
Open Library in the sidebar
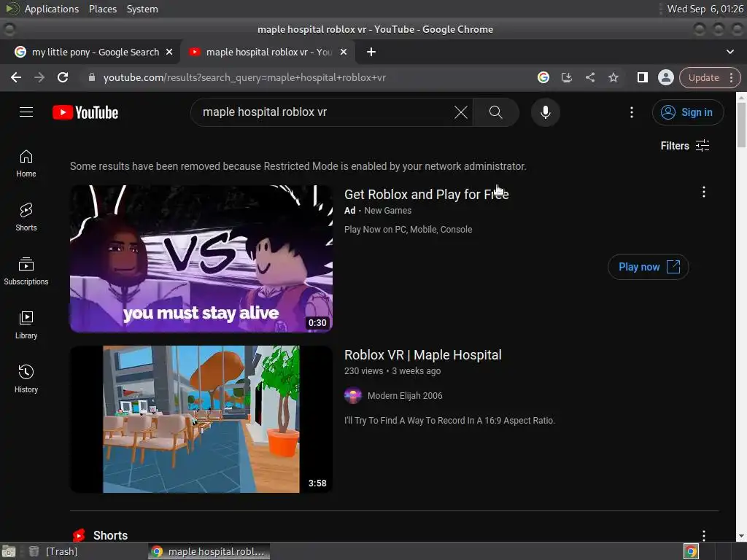click(x=26, y=324)
